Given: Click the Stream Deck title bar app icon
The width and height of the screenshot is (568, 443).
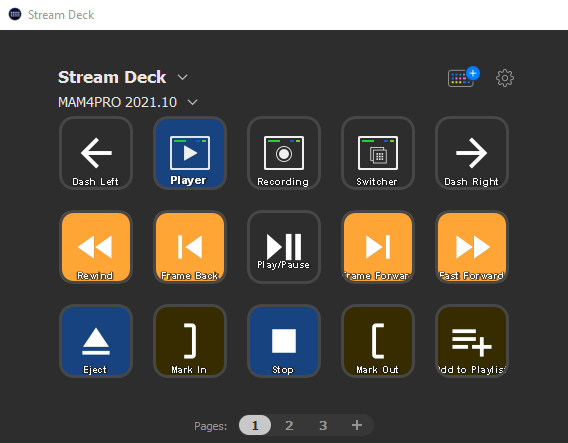Looking at the screenshot, I should (15, 14).
